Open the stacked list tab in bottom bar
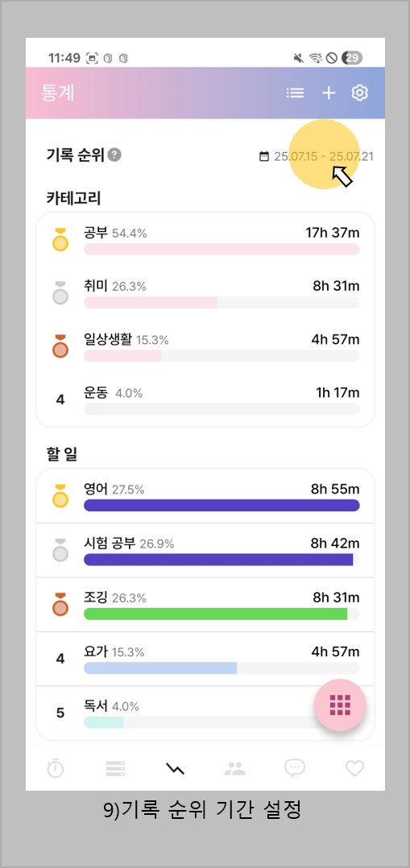The height and width of the screenshot is (868, 410). 115,768
